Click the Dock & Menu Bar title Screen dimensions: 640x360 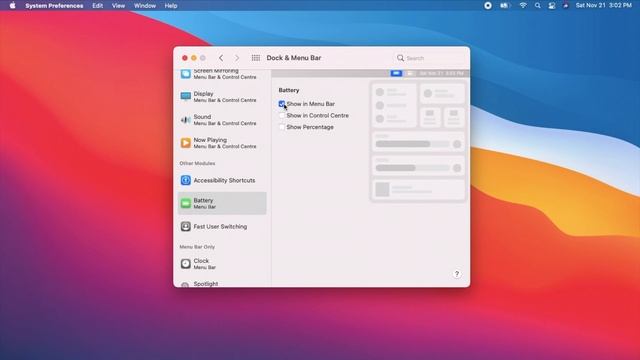(x=294, y=58)
